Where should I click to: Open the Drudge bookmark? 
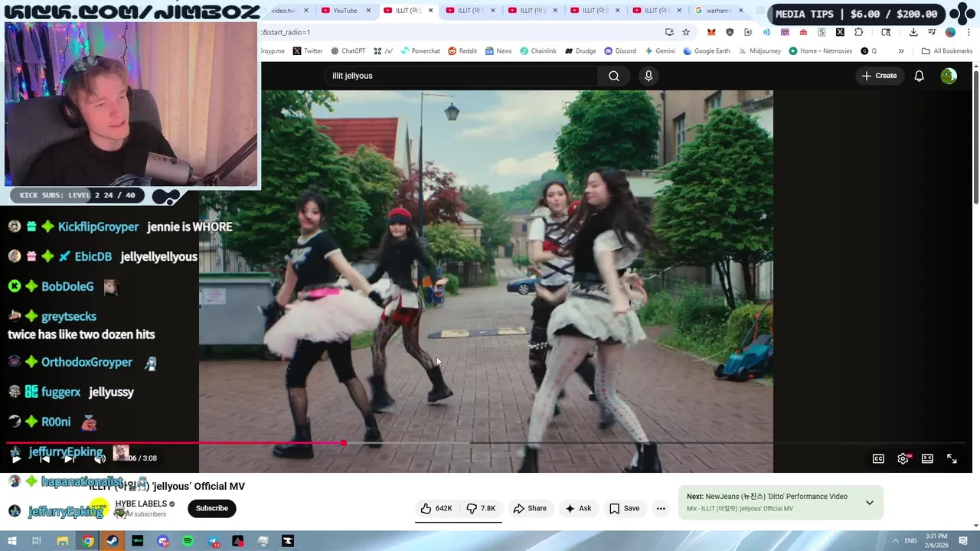(x=580, y=51)
